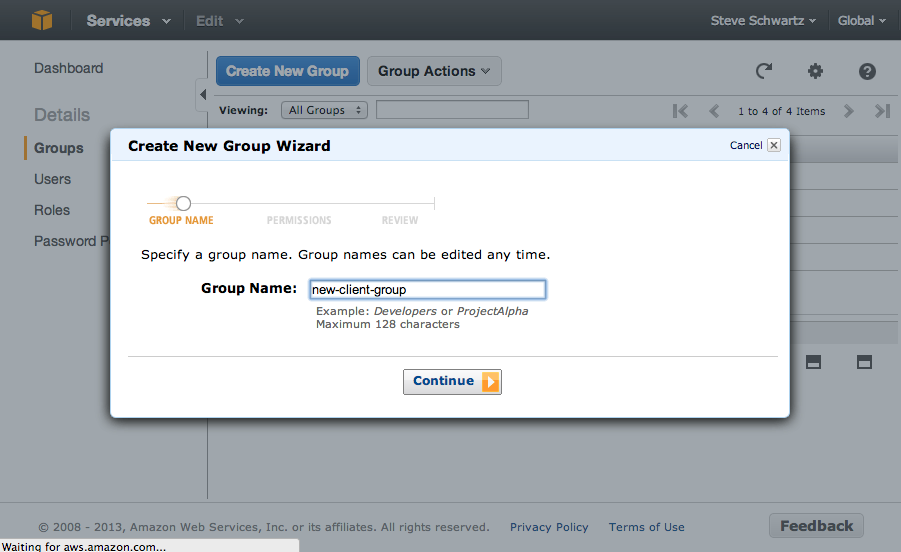
Task: Open the Privacy Policy link
Action: click(x=549, y=527)
